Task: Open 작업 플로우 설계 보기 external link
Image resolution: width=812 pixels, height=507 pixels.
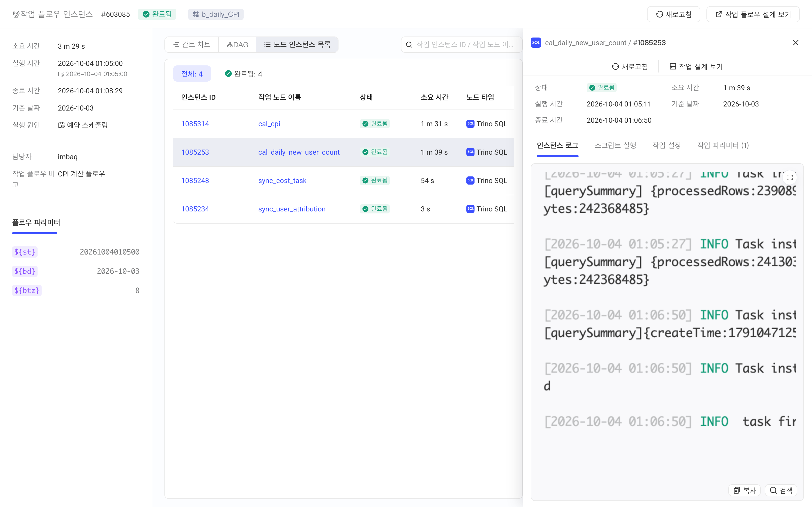Action: coord(753,14)
